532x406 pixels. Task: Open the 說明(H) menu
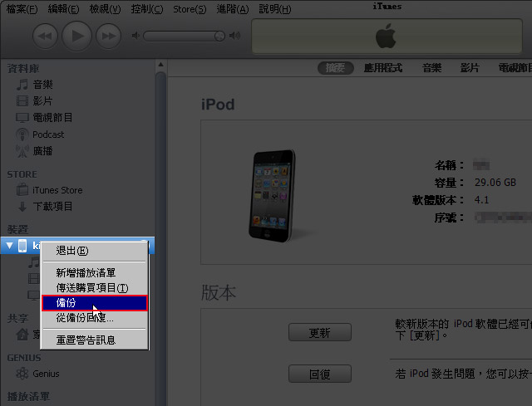pyautogui.click(x=275, y=9)
